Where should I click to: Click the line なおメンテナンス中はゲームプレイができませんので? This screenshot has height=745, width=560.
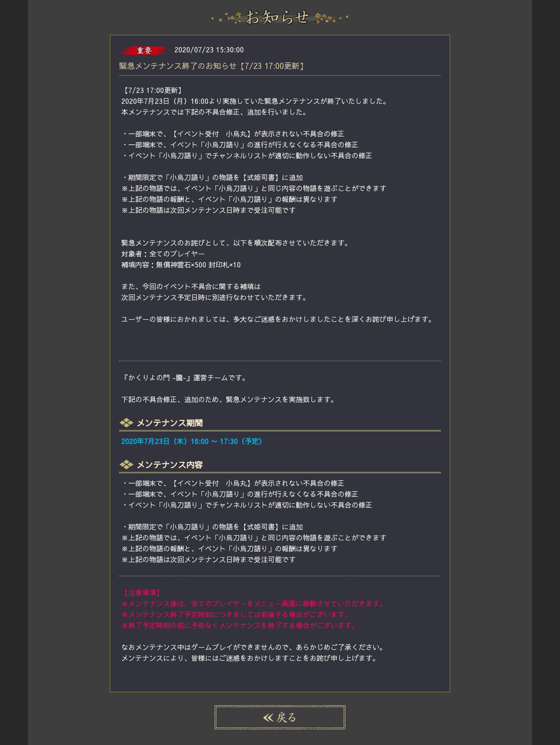pyautogui.click(x=254, y=647)
